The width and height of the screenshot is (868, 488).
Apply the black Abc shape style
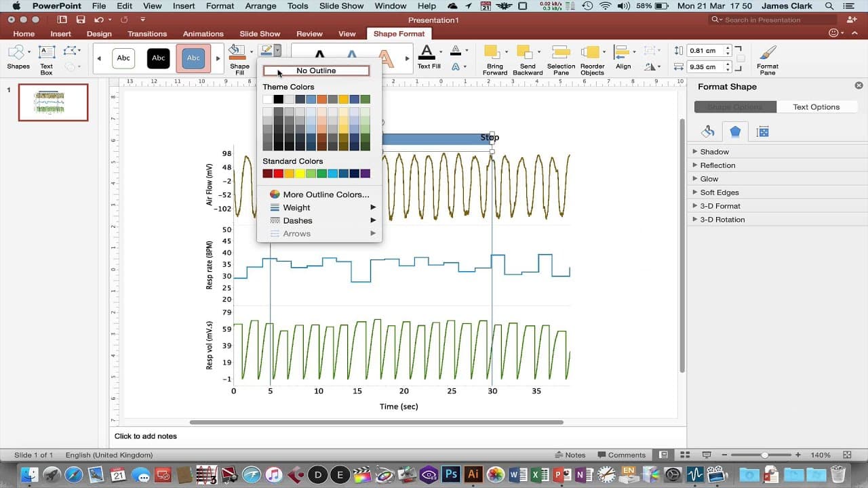159,58
